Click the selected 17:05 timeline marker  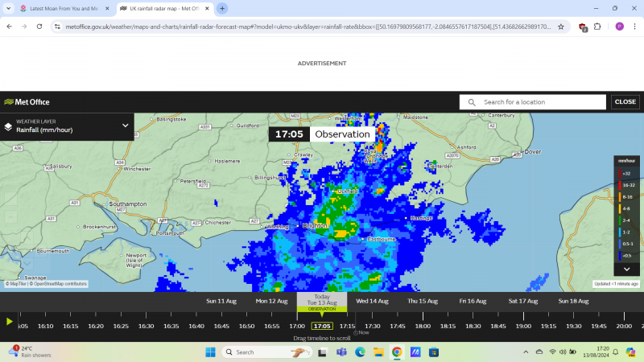click(x=322, y=326)
